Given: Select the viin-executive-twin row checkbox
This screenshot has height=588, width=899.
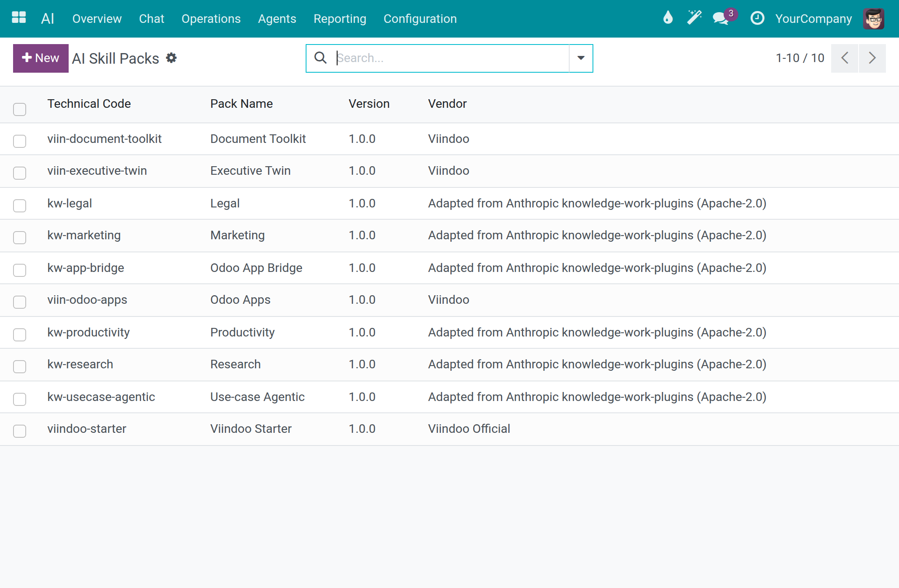Looking at the screenshot, I should (20, 173).
